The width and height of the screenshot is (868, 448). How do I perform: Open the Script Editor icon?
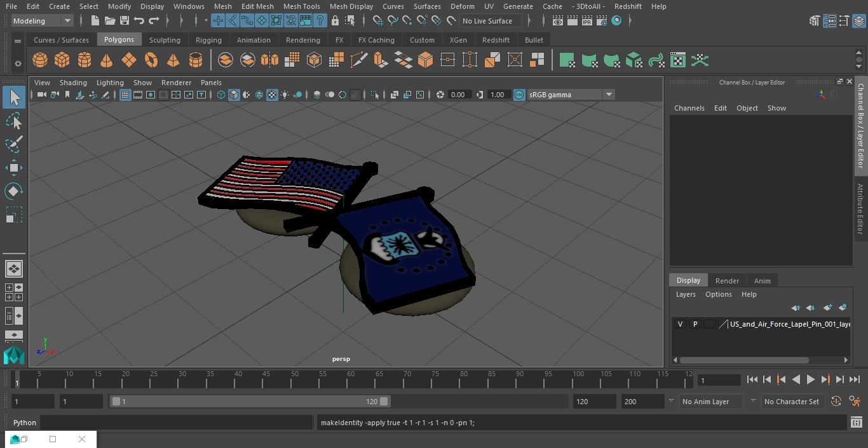[856, 423]
